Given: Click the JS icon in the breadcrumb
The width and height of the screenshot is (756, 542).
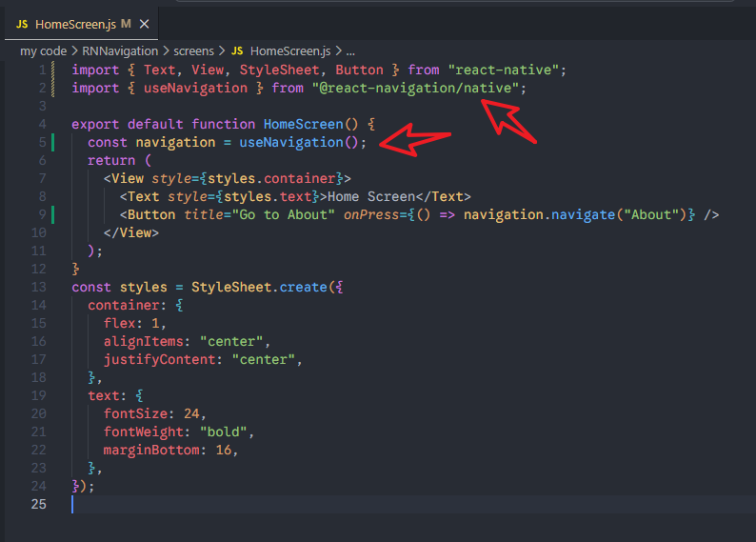Looking at the screenshot, I should (x=237, y=50).
